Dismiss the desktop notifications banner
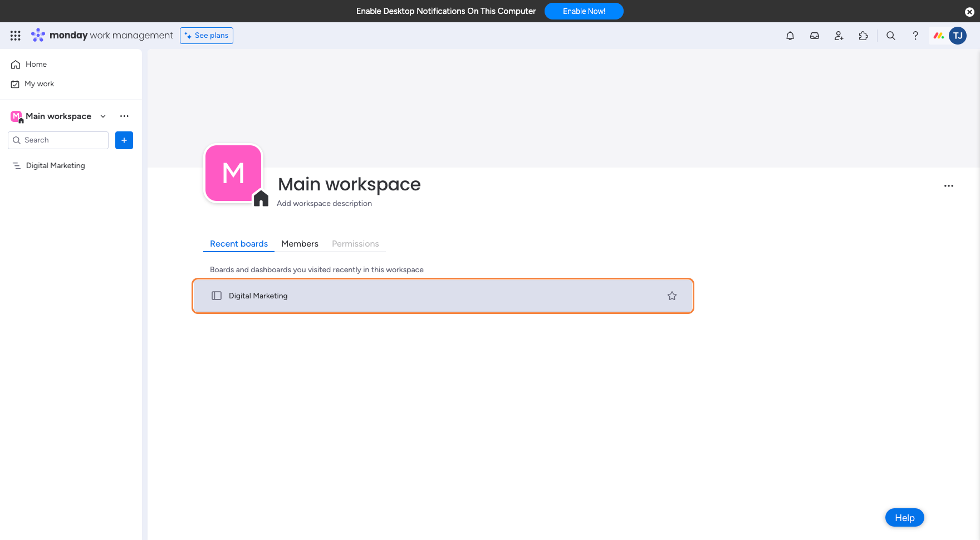Screen dimensions: 980x540 pos(969,12)
